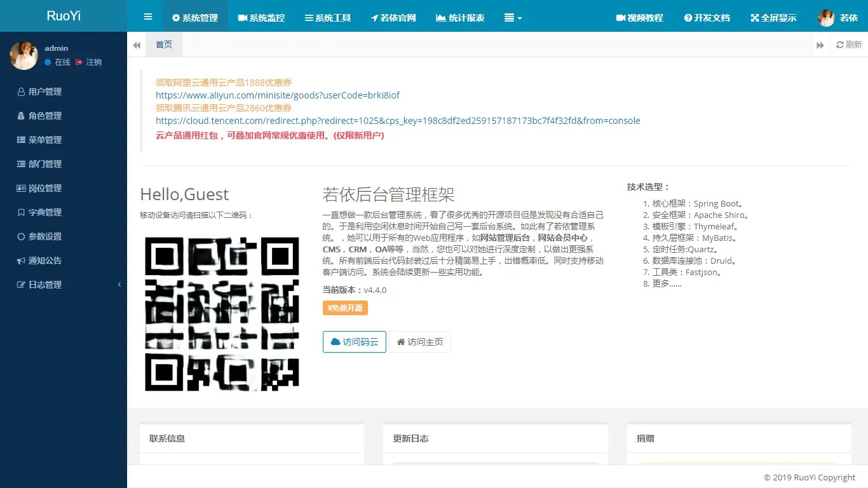Click the sun icon beside 参数设置
Viewport: 868px width, 488px height.
pyautogui.click(x=21, y=236)
